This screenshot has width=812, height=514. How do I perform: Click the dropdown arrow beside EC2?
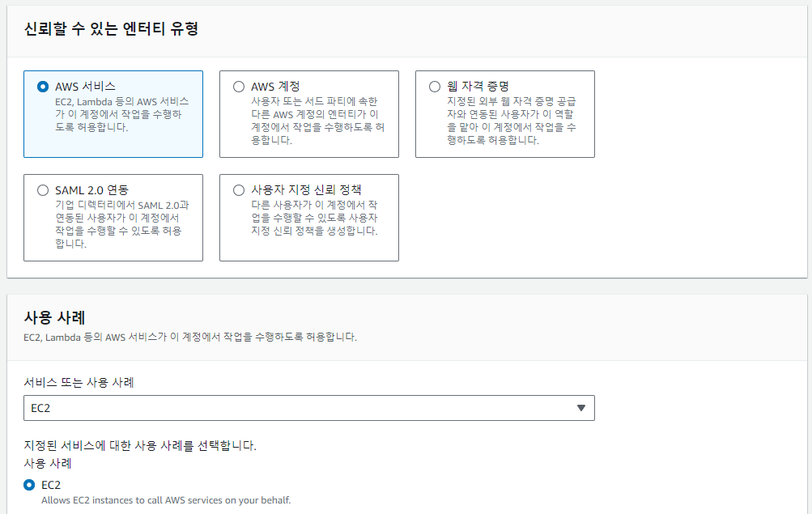[x=581, y=408]
